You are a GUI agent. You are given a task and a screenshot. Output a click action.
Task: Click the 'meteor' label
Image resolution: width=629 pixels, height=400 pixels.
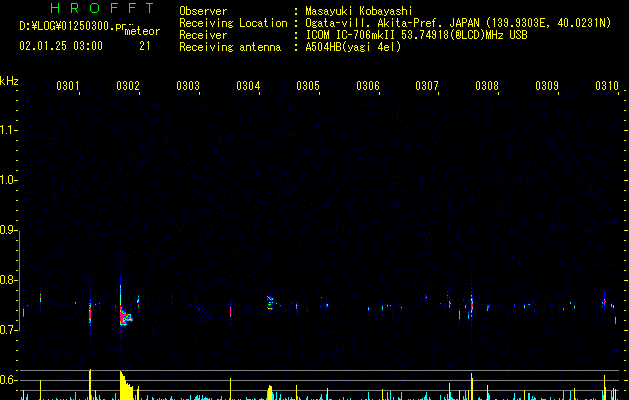[x=142, y=31]
